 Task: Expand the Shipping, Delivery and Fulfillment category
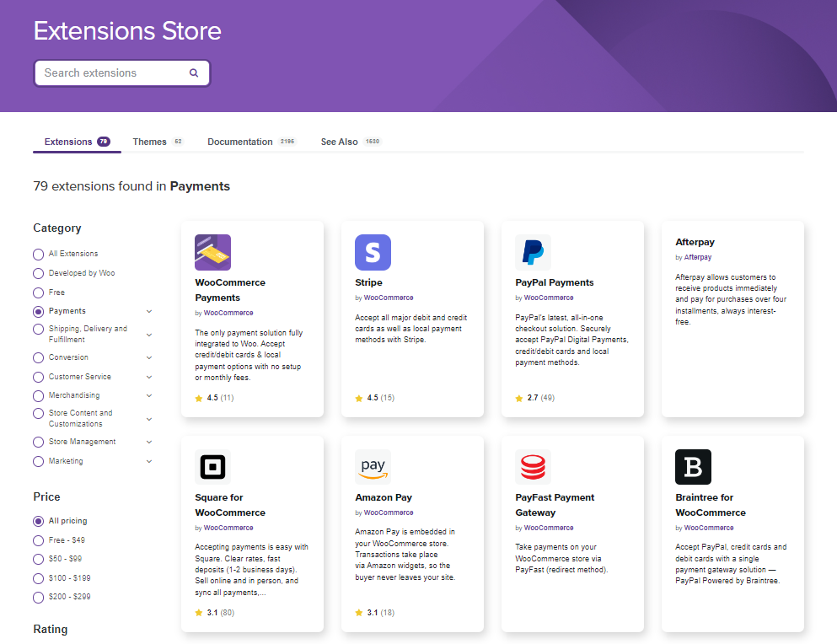pyautogui.click(x=149, y=334)
